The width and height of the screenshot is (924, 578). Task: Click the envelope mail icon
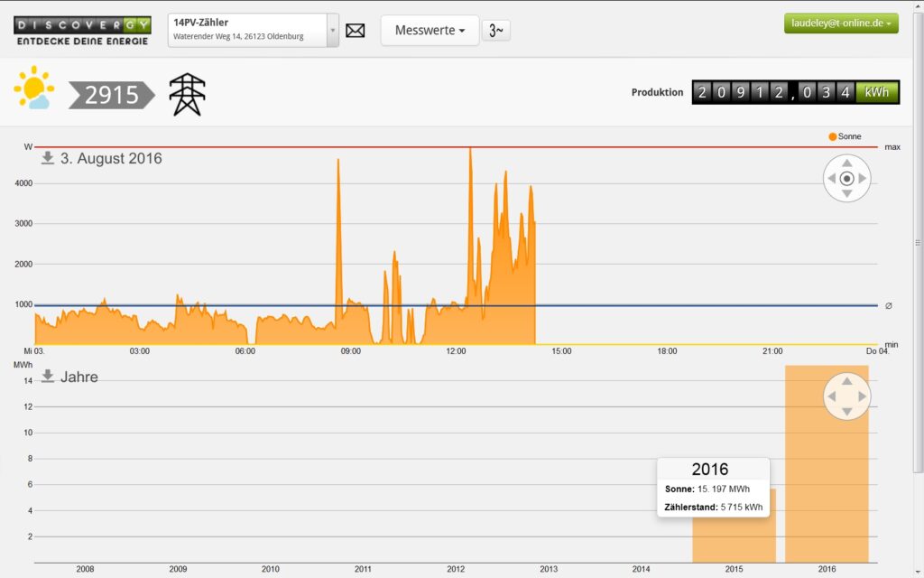pyautogui.click(x=356, y=31)
